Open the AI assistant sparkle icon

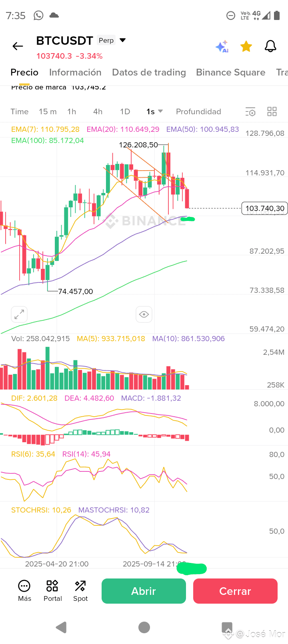point(222,46)
